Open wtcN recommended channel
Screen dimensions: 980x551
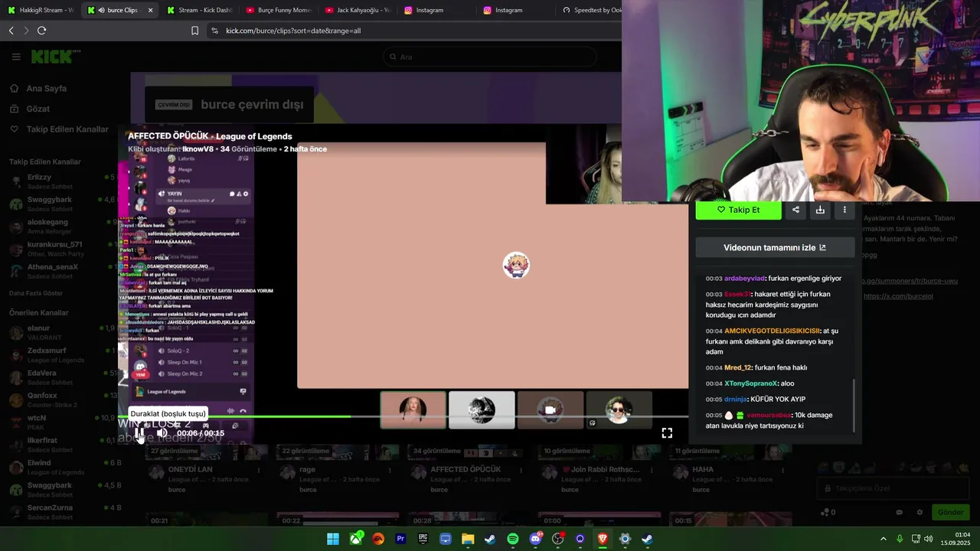[61, 422]
